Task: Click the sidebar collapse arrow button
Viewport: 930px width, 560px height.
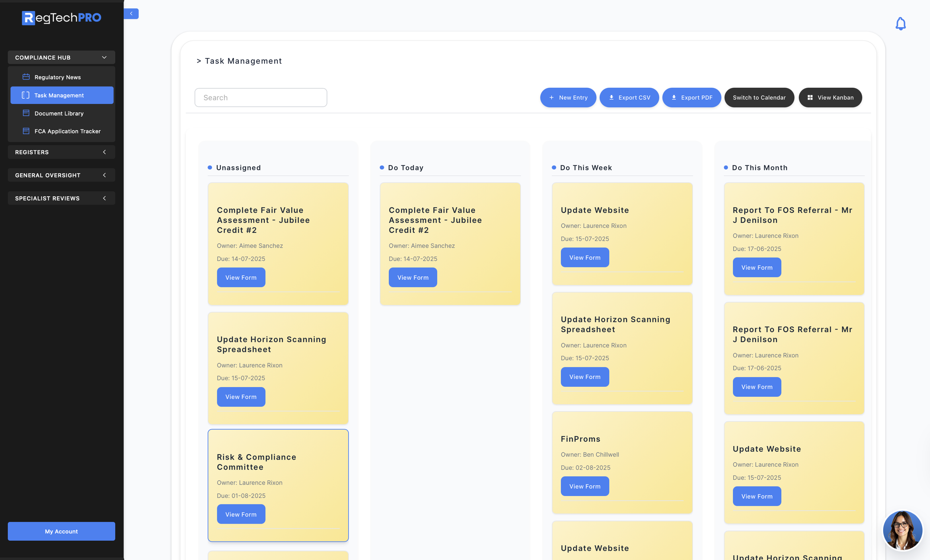Action: (x=131, y=14)
